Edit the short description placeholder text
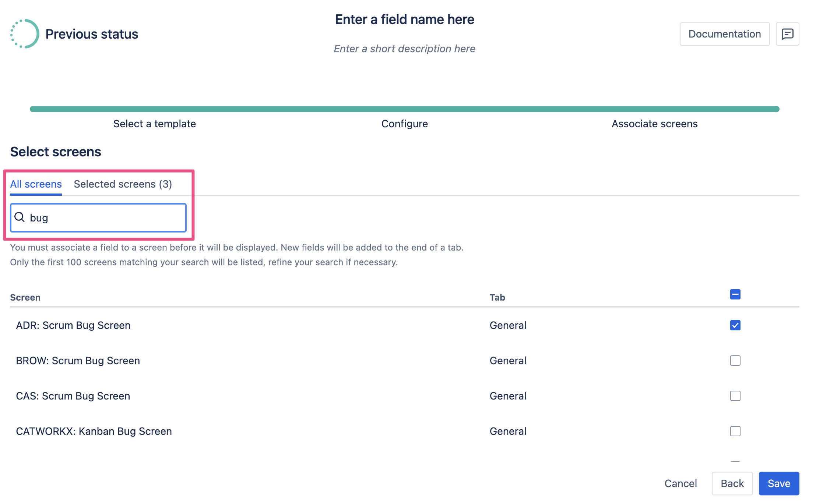 coord(404,49)
